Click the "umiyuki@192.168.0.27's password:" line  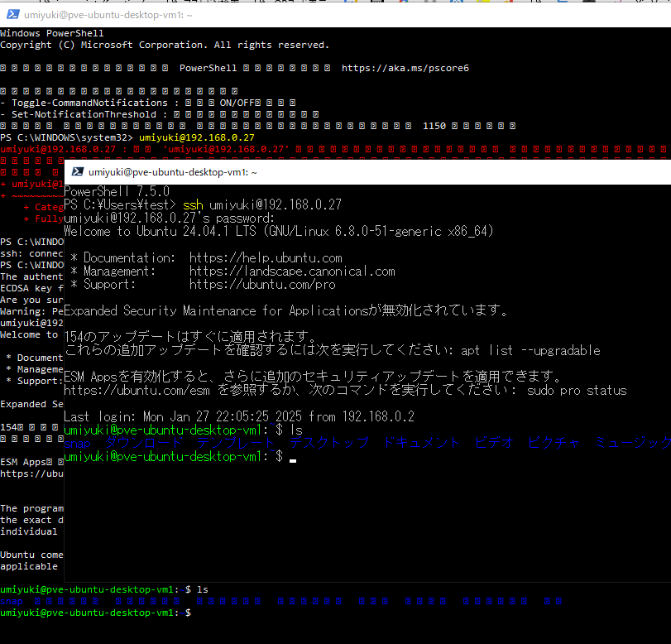(x=169, y=219)
